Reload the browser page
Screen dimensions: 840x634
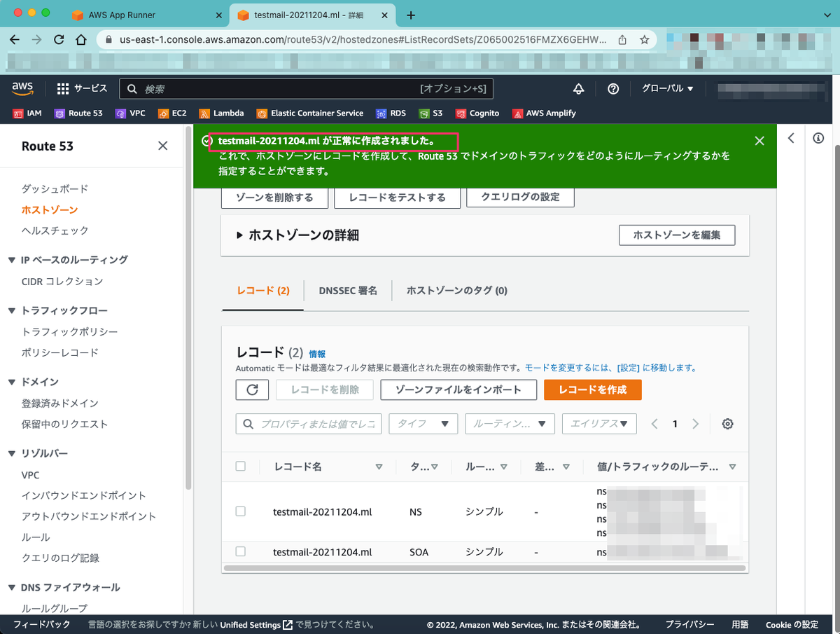coord(59,40)
